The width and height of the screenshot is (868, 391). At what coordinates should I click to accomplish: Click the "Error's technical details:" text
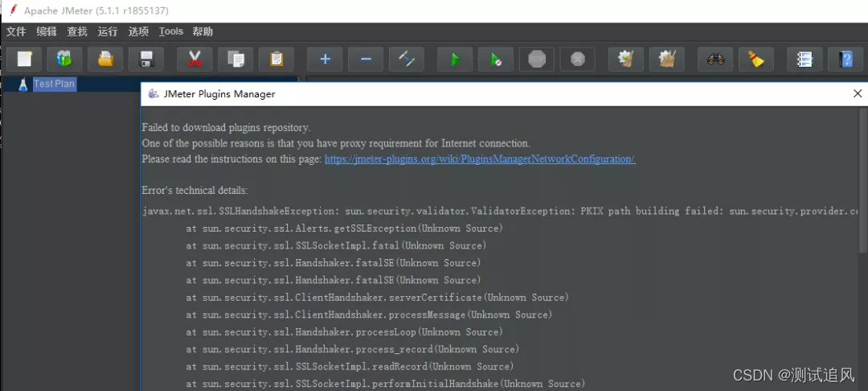coord(194,190)
